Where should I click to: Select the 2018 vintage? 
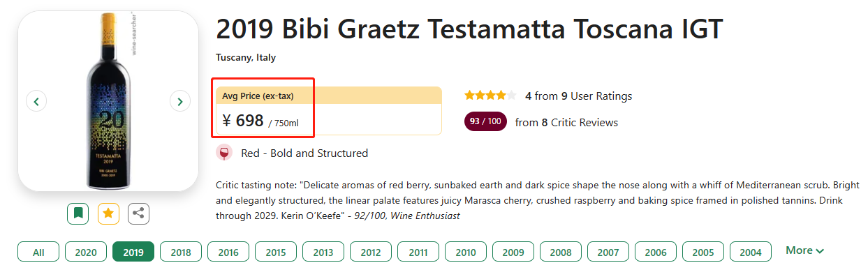tap(181, 252)
